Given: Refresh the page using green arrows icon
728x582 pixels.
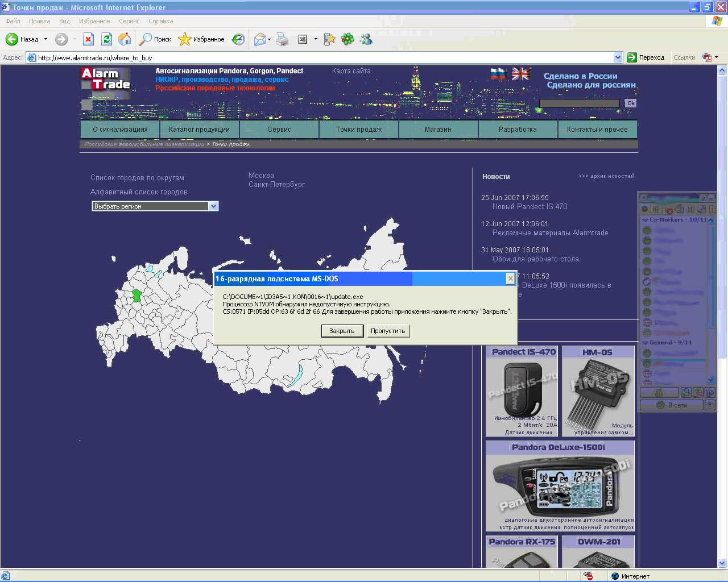Looking at the screenshot, I should (x=106, y=39).
